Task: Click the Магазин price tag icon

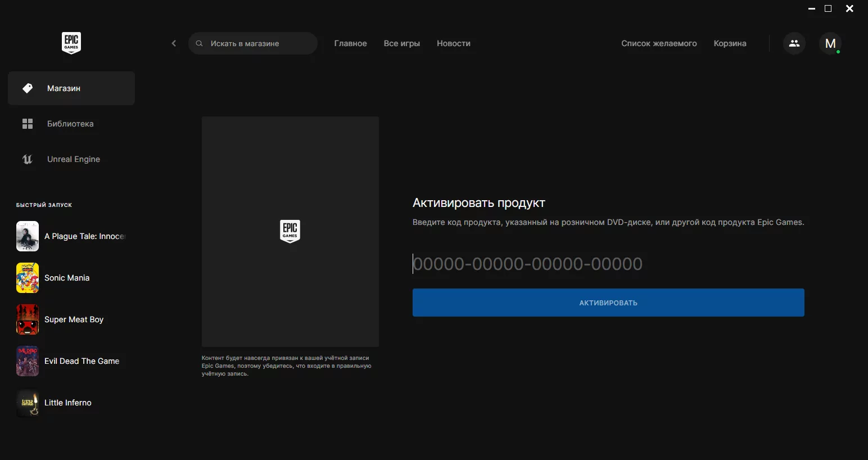Action: 28,88
